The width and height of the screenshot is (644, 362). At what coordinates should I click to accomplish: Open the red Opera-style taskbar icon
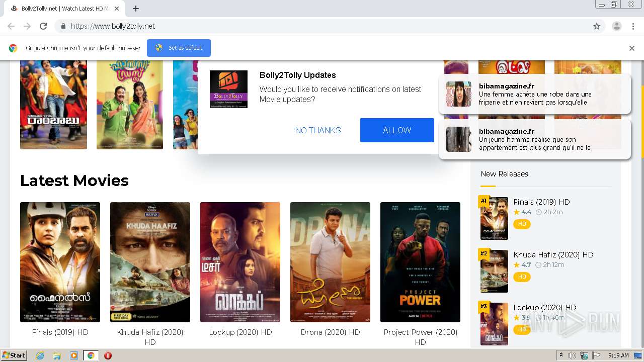coord(108,355)
